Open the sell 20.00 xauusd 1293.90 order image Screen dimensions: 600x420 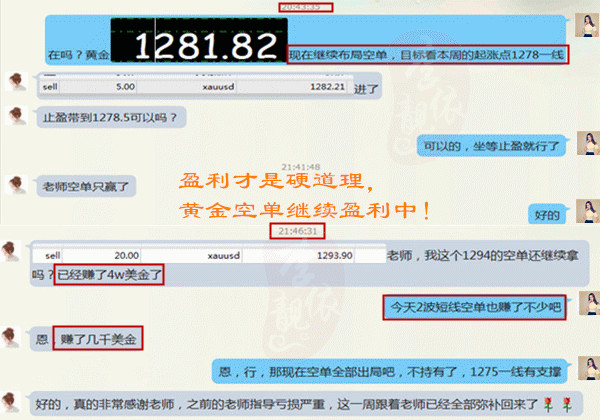209,253
